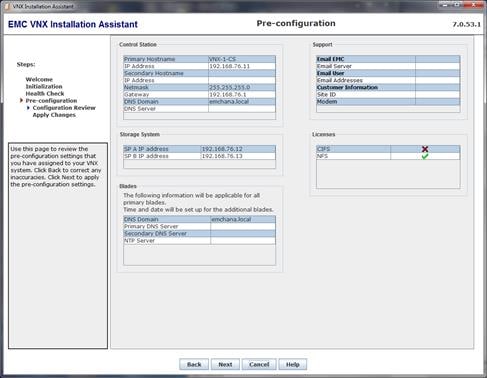
Task: Click the SP A IP address label
Action: point(146,149)
